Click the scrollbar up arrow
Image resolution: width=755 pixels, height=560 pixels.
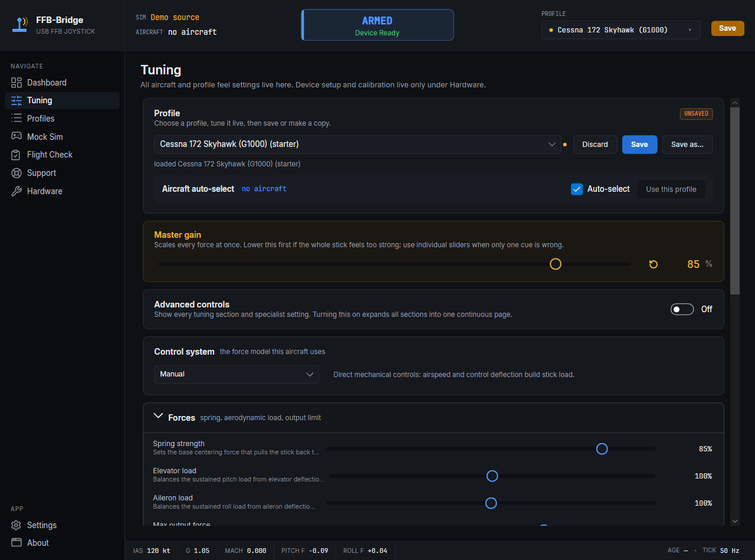point(735,103)
